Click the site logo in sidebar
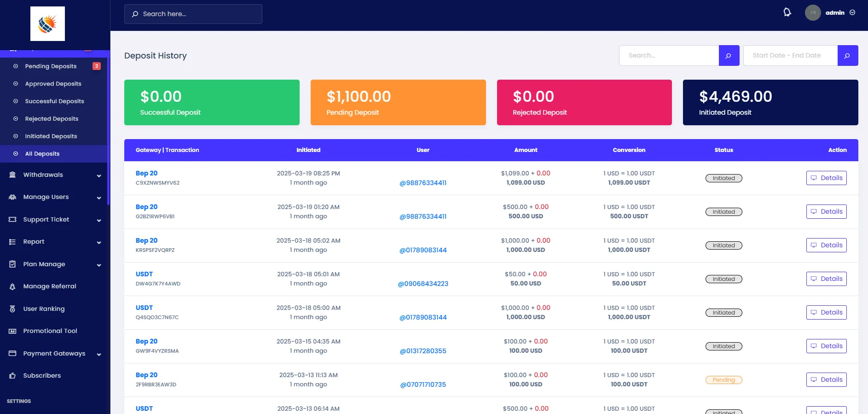Viewport: 868px width, 414px height. 47,24
